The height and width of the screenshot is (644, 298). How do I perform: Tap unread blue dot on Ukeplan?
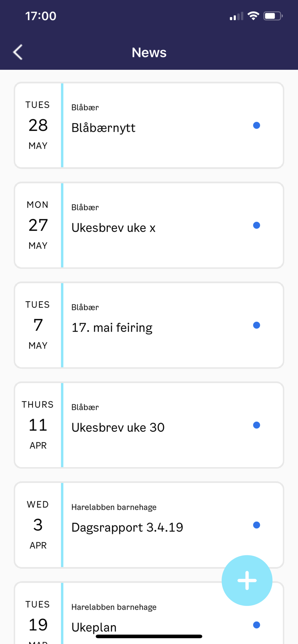coord(257,625)
